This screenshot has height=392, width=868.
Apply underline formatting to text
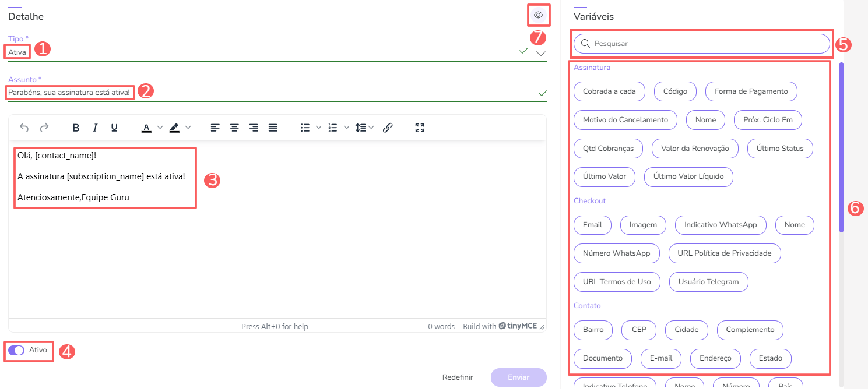(114, 128)
